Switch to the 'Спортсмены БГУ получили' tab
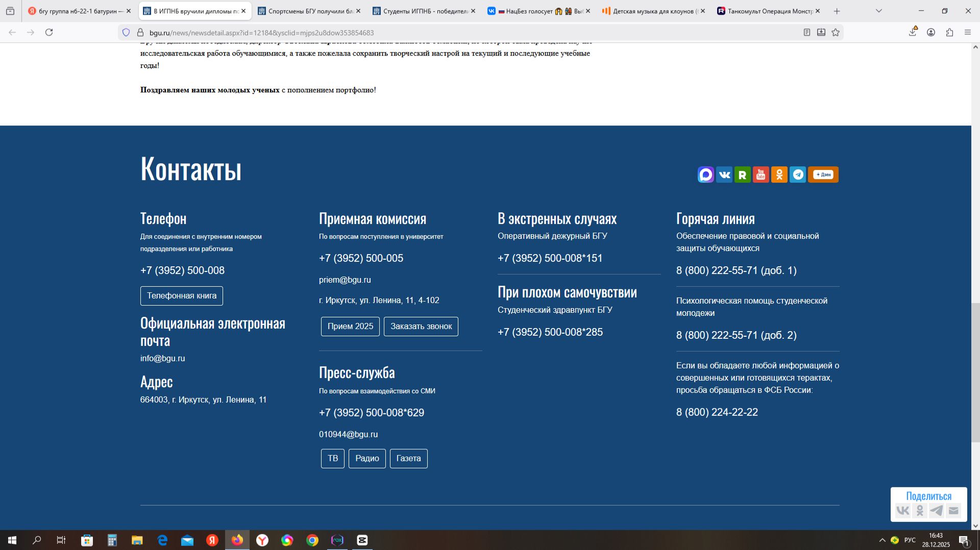Image resolution: width=980 pixels, height=550 pixels. 310,11
